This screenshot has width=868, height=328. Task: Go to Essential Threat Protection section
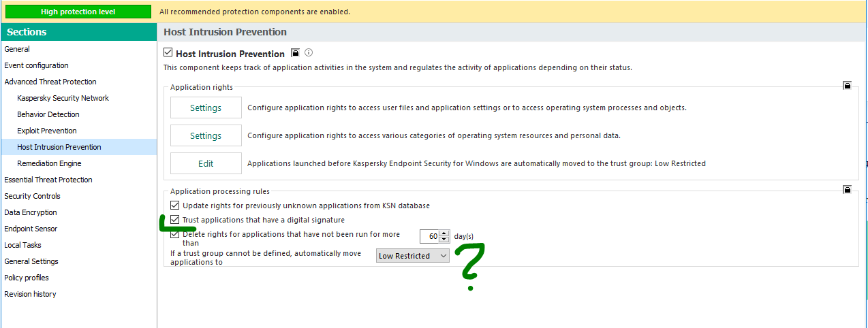point(48,180)
